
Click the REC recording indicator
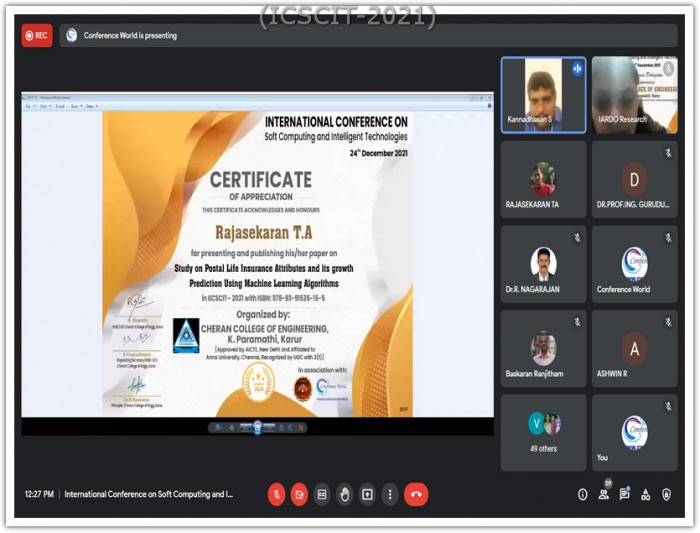tap(36, 35)
